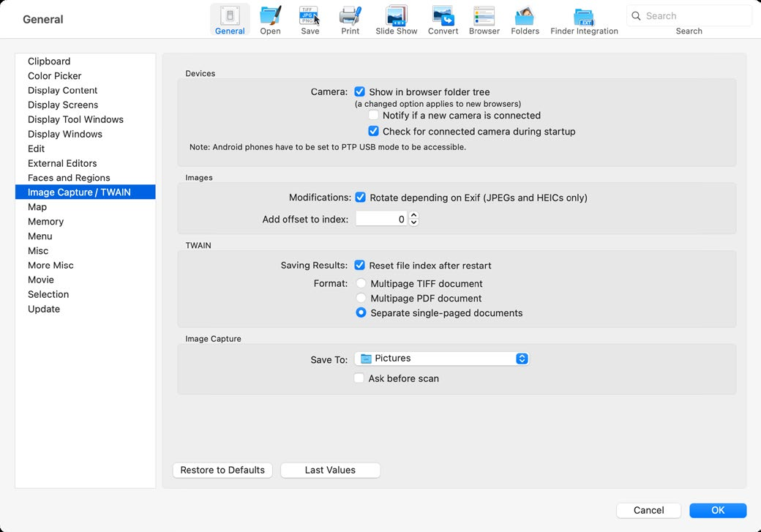This screenshot has width=761, height=532.
Task: Open the Finder Integration preferences icon
Action: click(584, 20)
